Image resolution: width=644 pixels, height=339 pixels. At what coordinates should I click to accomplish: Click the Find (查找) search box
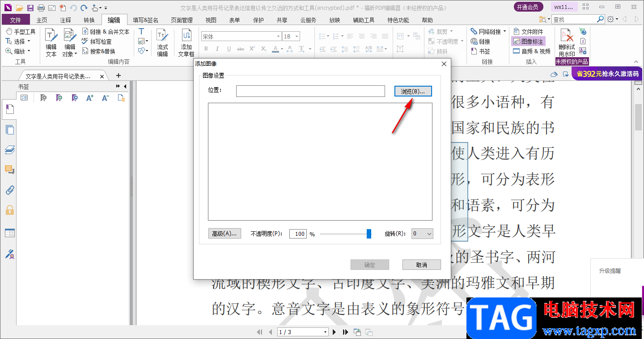point(574,19)
